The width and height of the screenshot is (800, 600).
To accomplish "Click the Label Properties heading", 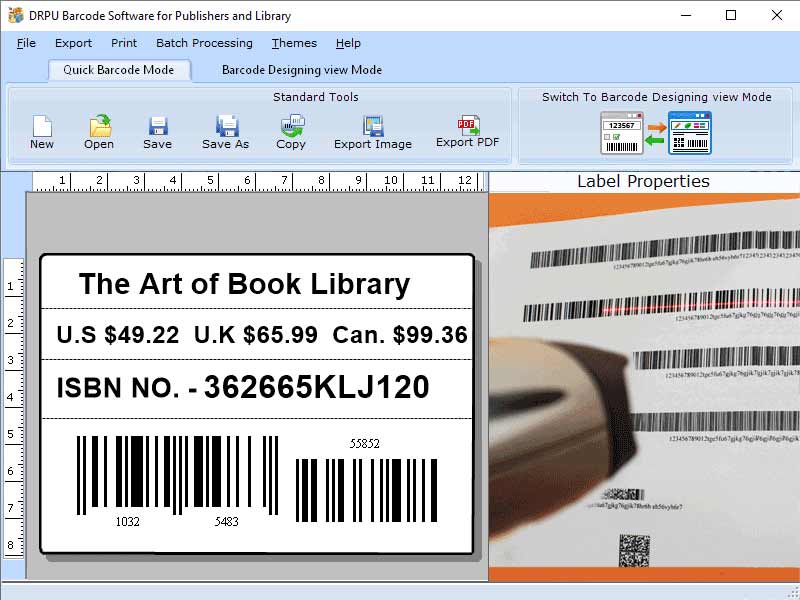I will point(644,181).
